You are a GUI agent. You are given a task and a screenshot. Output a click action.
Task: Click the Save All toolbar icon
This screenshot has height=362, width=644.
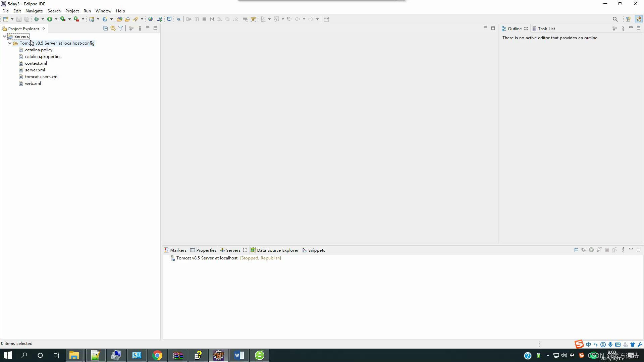[26, 19]
